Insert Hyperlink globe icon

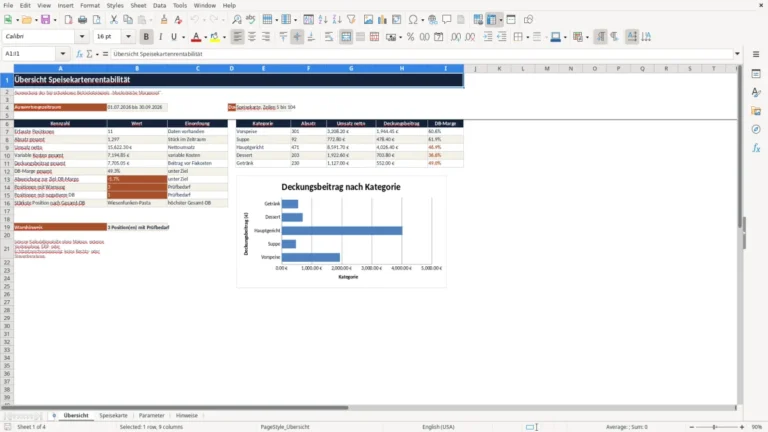pos(432,20)
